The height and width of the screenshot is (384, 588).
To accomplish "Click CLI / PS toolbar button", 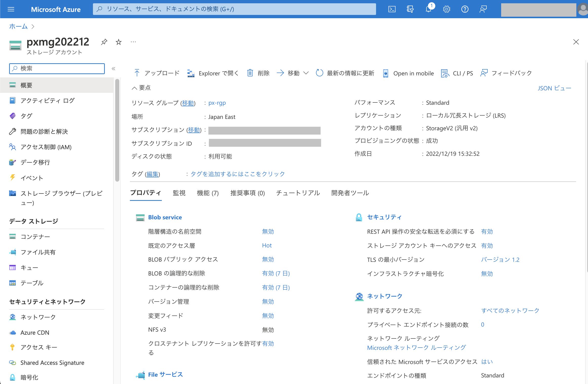I will [x=457, y=73].
